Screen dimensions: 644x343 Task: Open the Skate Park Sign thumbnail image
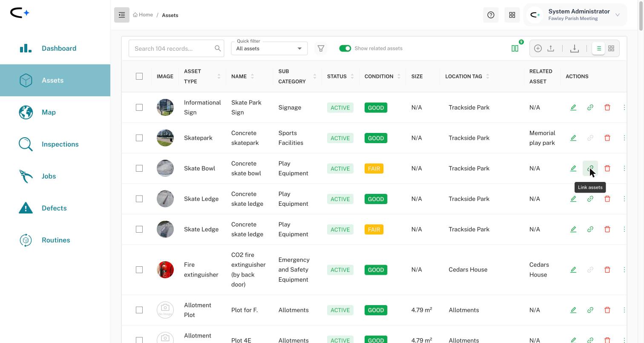(165, 107)
